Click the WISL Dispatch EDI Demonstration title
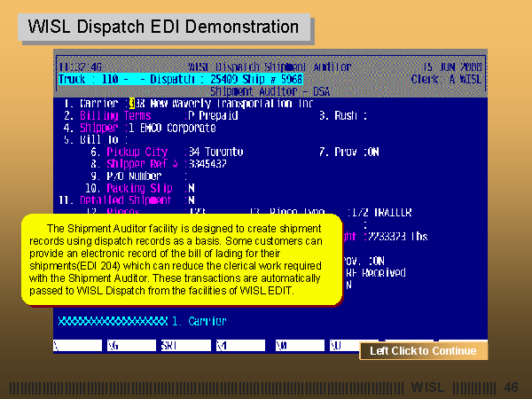The image size is (532, 399). pos(163,27)
